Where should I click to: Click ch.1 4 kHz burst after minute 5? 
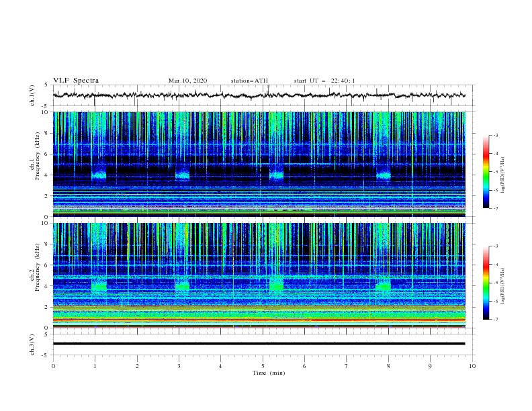pos(276,174)
